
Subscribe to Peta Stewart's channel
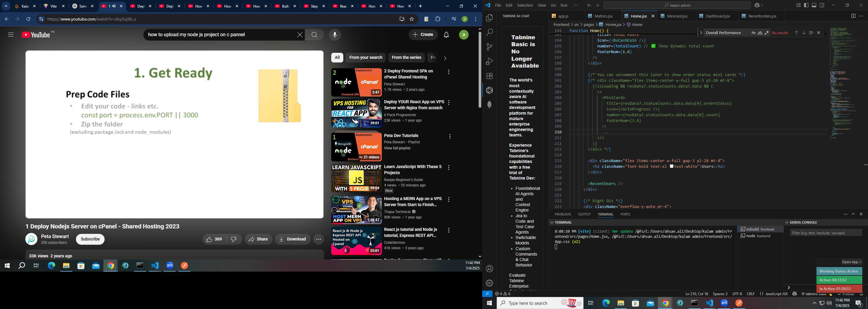90,239
